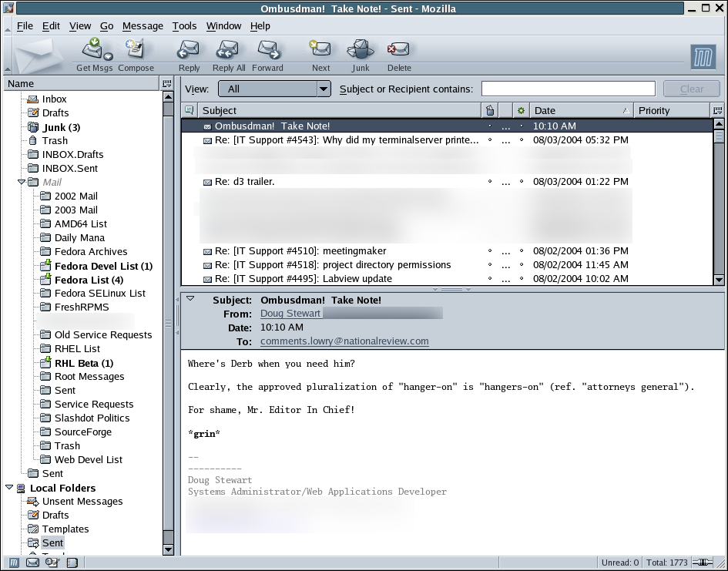The image size is (728, 571).
Task: Open the Message menu
Action: coord(143,25)
